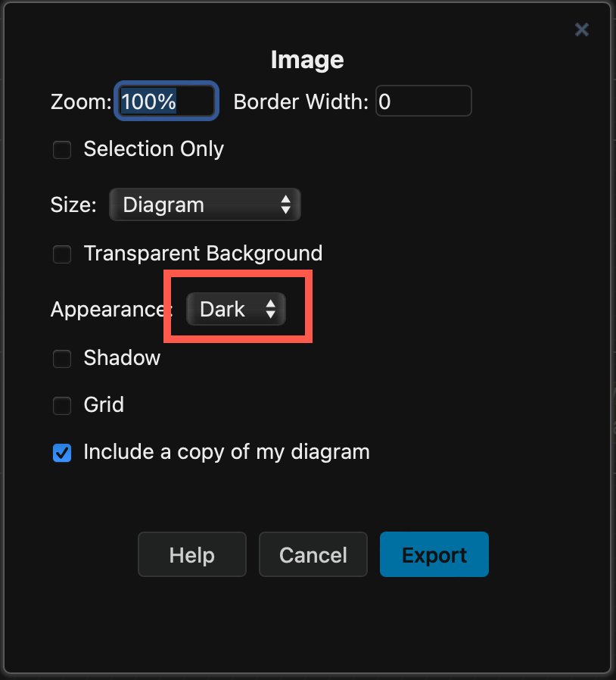Enable the Grid option
This screenshot has width=616, height=680.
click(x=61, y=406)
